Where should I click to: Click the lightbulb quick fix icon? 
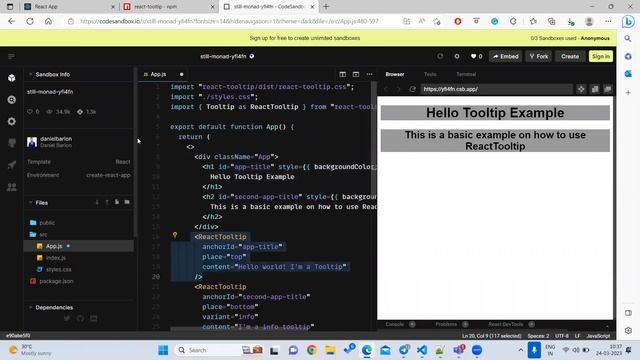pyautogui.click(x=175, y=235)
